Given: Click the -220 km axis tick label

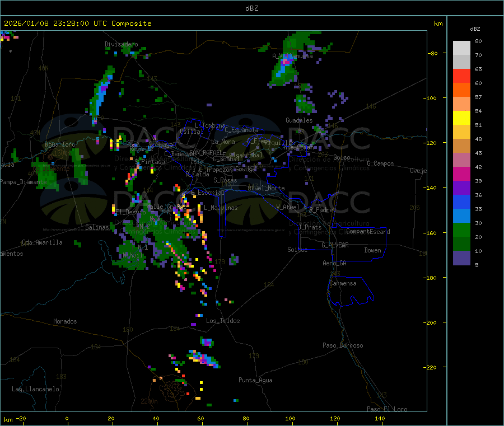Looking at the screenshot, I should point(431,367).
